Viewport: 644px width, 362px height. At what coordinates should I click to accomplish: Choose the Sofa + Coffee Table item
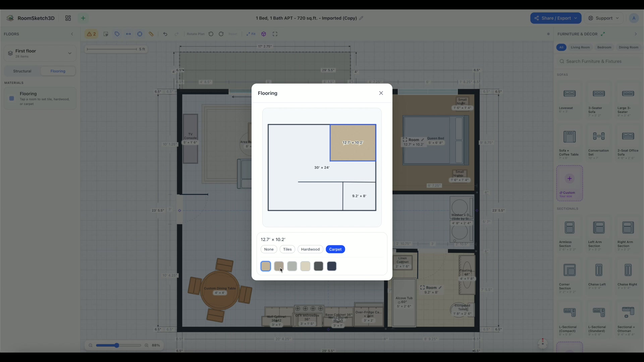pyautogui.click(x=570, y=143)
